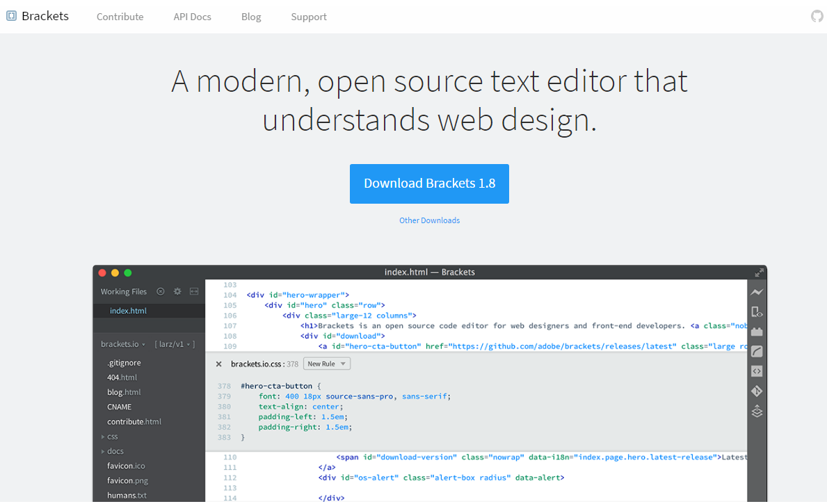Expand the css folder

[x=112, y=436]
